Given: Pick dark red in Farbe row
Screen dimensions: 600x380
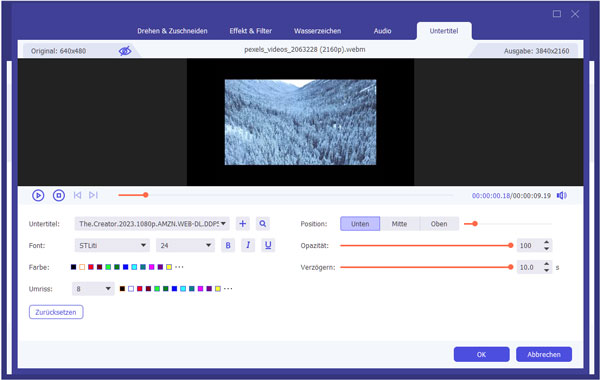Looking at the screenshot, I should pos(99,267).
